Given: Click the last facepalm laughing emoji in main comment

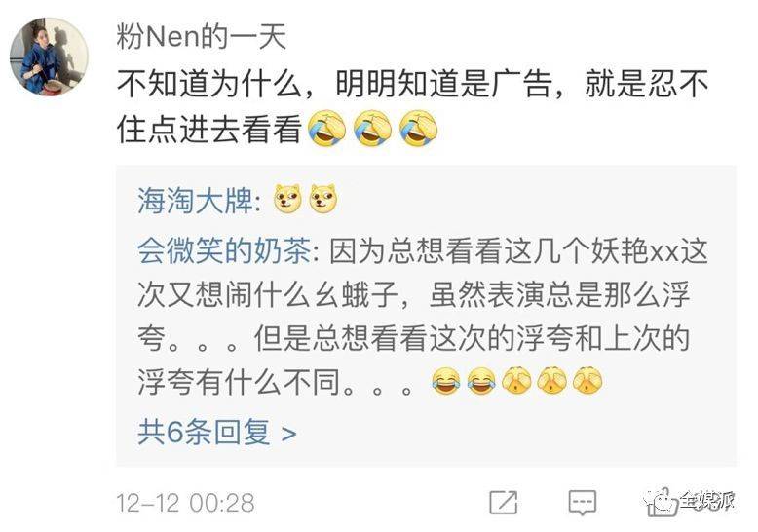Looking at the screenshot, I should [418, 129].
